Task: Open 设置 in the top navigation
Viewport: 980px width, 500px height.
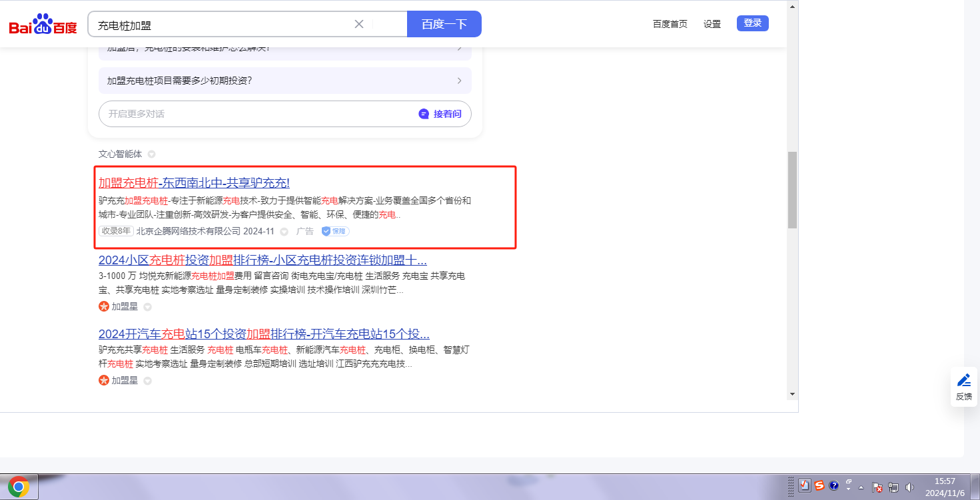Action: (x=712, y=24)
